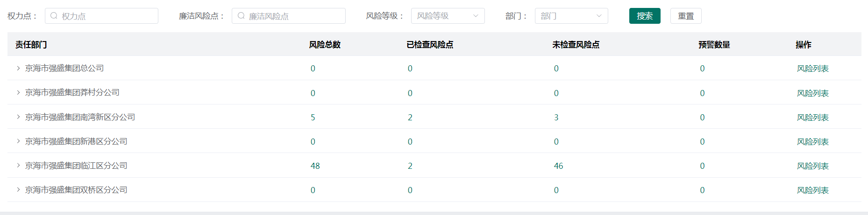Click the 重置 button
This screenshot has width=868, height=215.
(x=685, y=16)
